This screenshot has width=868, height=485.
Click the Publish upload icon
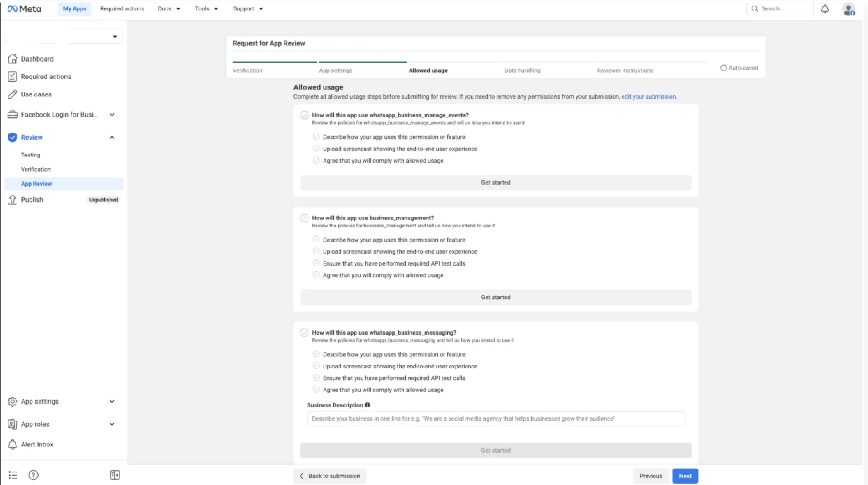tap(13, 200)
